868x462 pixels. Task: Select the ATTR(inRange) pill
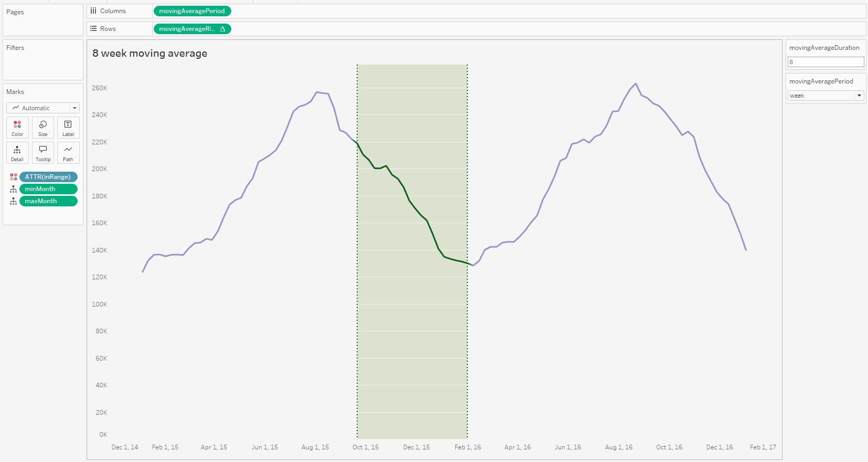pos(48,177)
